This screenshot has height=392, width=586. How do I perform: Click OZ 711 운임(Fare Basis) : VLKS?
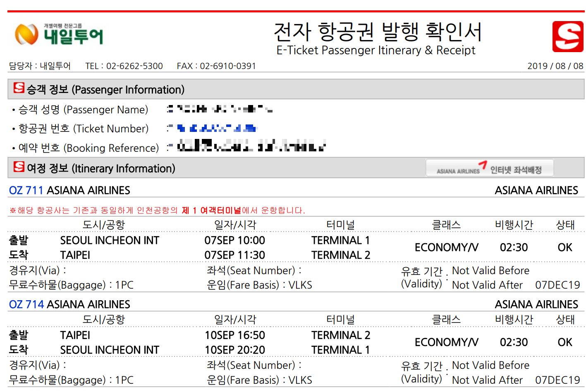(x=259, y=285)
